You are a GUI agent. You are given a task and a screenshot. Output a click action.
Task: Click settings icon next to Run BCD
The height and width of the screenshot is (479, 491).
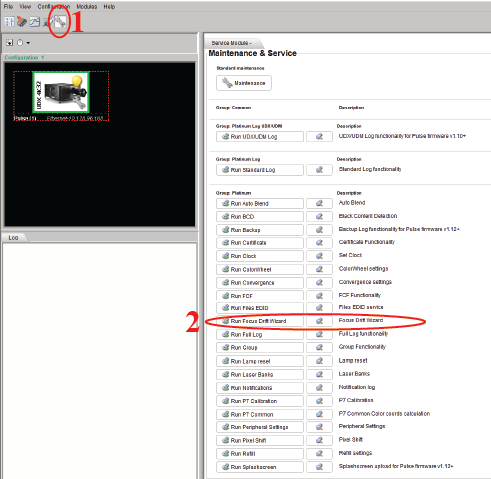tap(319, 217)
